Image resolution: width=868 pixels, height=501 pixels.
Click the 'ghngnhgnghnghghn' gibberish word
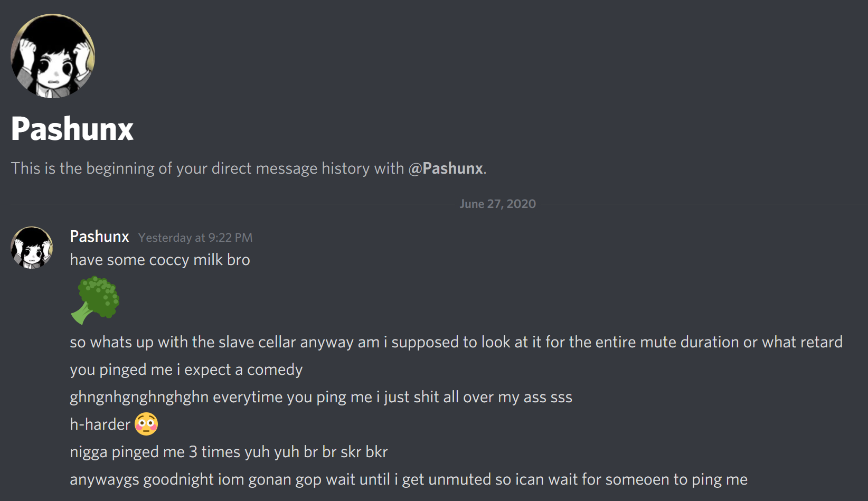(x=139, y=397)
